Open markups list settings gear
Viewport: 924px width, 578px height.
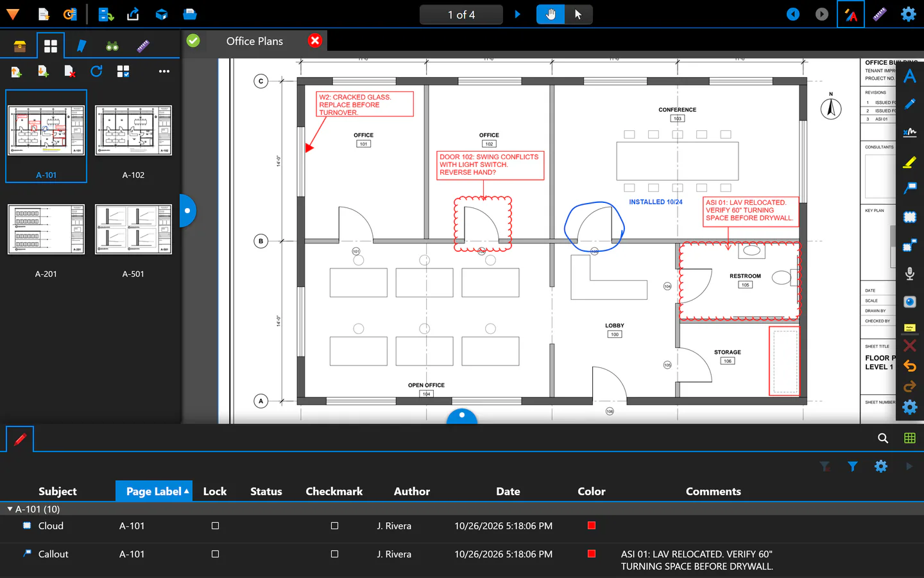(881, 467)
